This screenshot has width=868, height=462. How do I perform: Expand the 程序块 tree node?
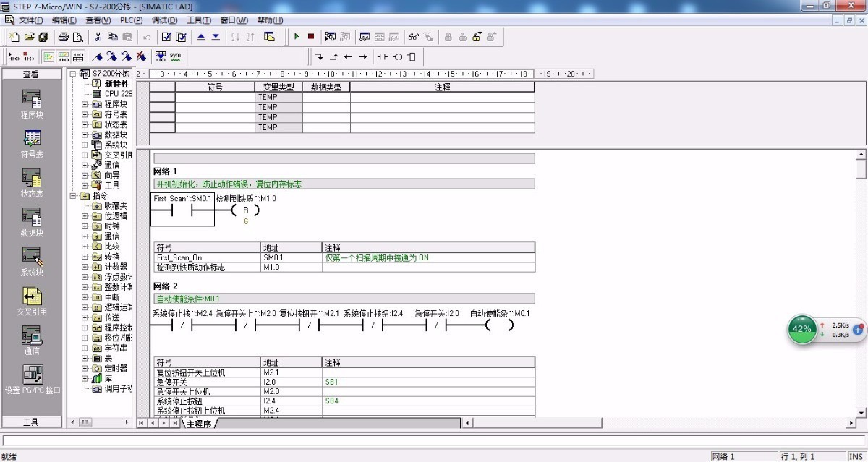click(x=85, y=104)
